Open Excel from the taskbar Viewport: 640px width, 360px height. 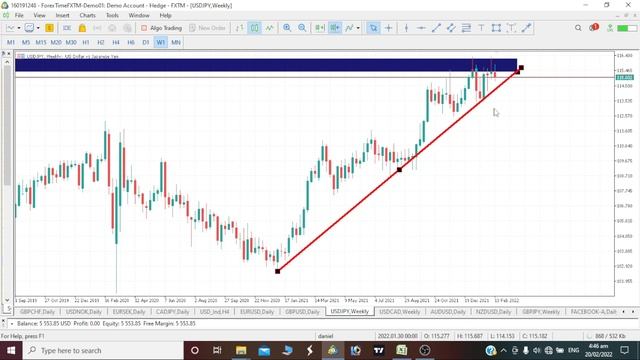[402, 350]
